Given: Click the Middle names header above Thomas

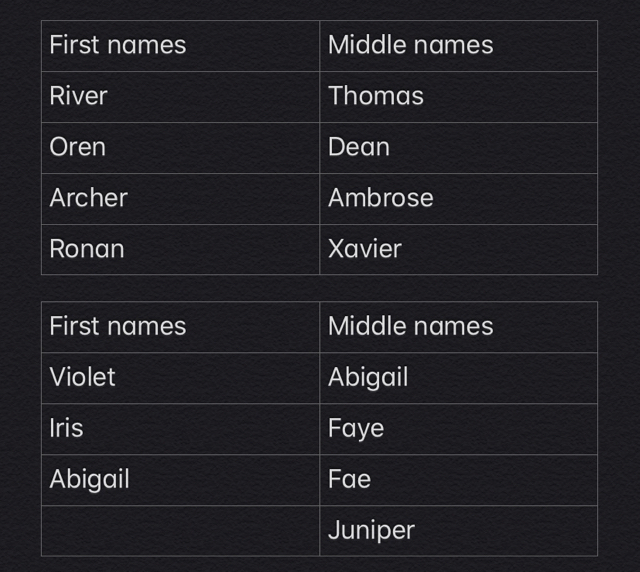Looking at the screenshot, I should coord(458,46).
